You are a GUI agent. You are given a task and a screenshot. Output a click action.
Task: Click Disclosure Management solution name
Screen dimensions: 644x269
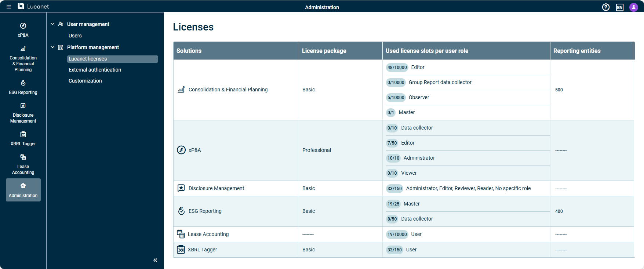pos(216,188)
